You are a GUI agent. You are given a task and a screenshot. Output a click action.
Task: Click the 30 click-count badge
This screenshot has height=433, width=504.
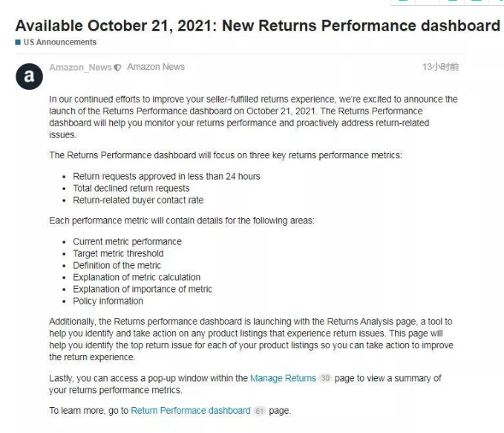325,378
